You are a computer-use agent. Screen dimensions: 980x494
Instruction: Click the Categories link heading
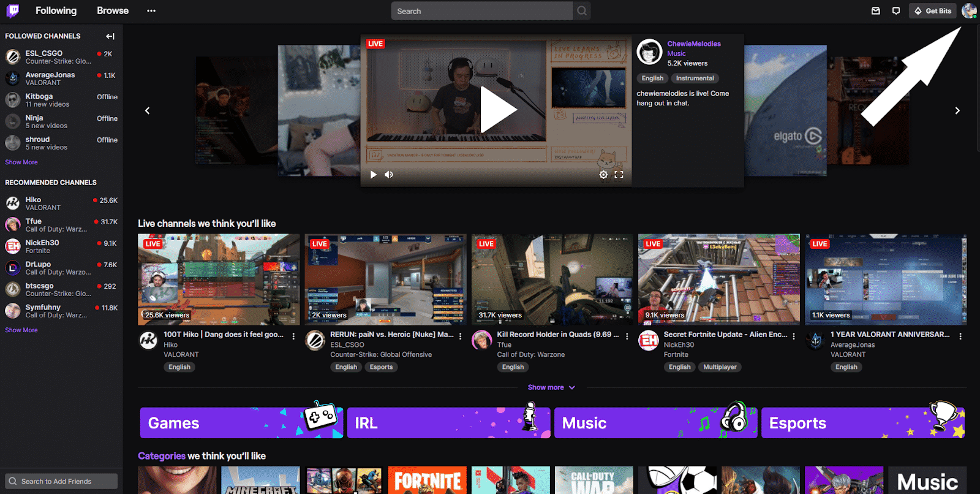(162, 456)
